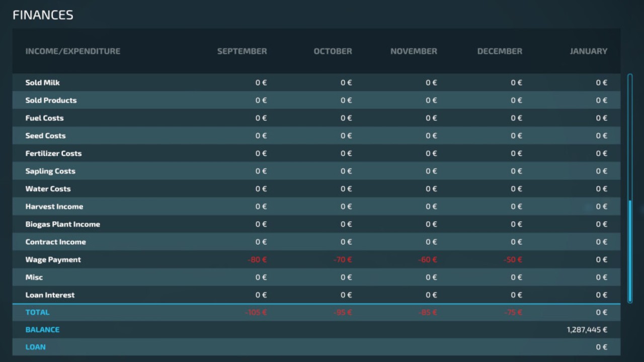Click the NOVEMBER column header

(x=414, y=51)
